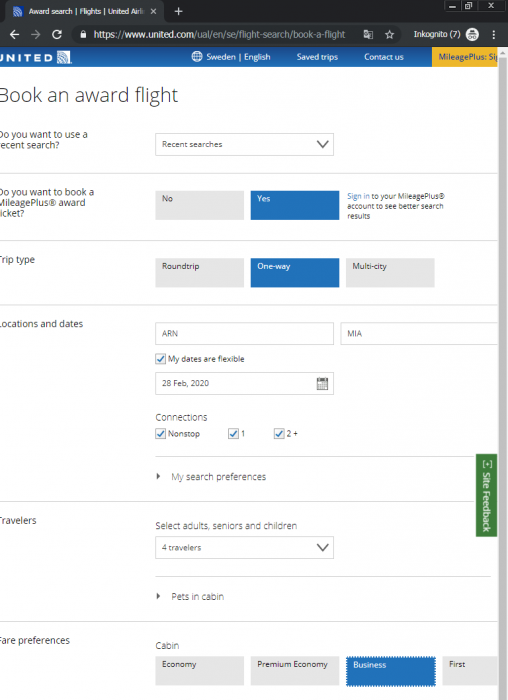508x700 pixels.
Task: Click the globe icon beside Sweden
Action: coord(197,57)
